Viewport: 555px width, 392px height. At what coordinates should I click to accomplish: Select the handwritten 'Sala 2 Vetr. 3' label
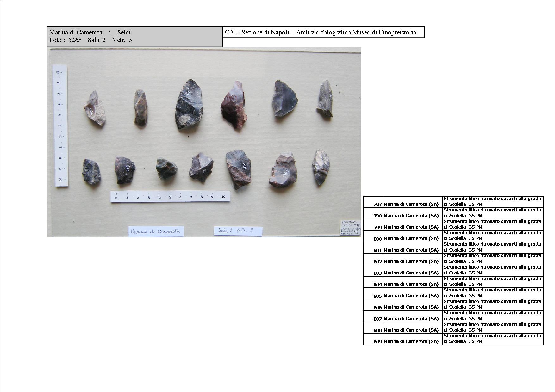pyautogui.click(x=238, y=230)
